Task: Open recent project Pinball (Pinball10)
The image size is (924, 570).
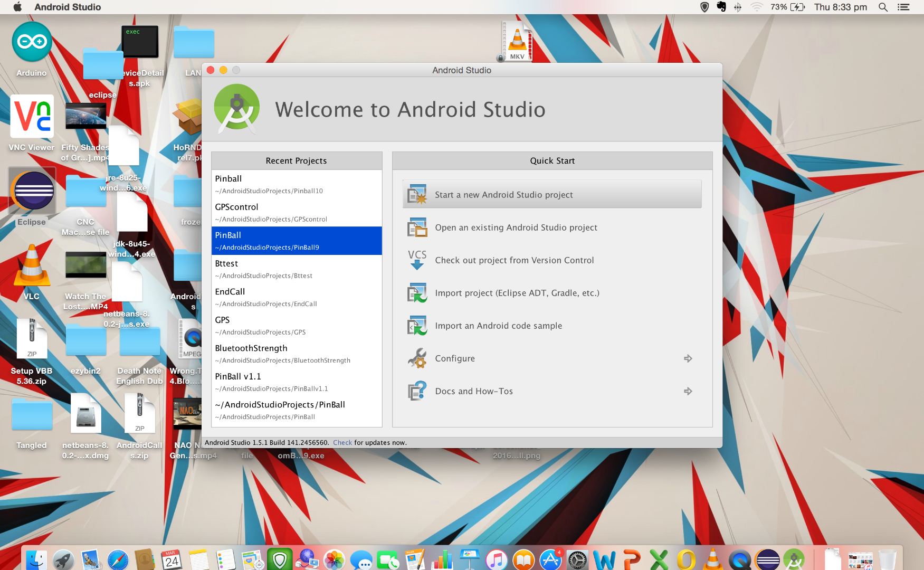Action: click(297, 184)
